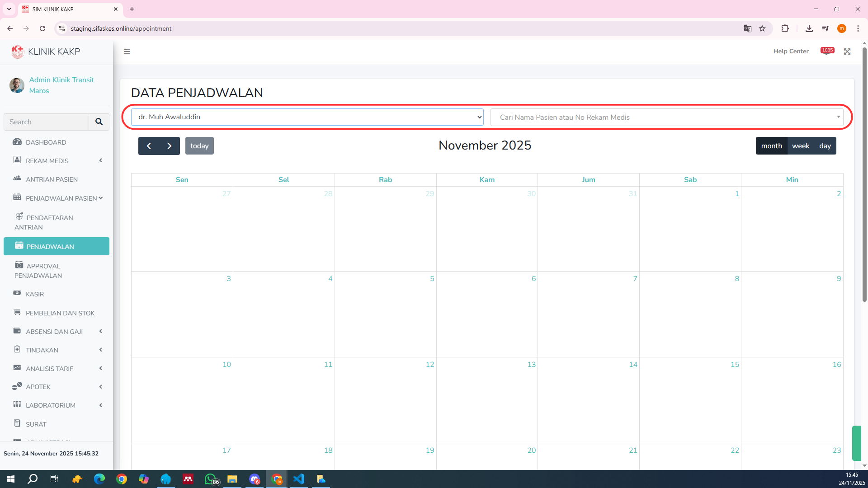Bookmark this page with star icon
This screenshot has height=488, width=868.
click(x=762, y=28)
